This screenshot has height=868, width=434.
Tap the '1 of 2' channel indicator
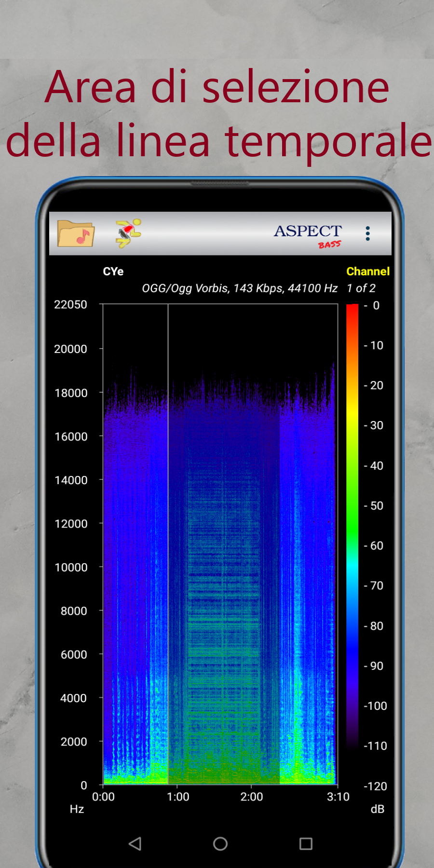click(x=361, y=288)
